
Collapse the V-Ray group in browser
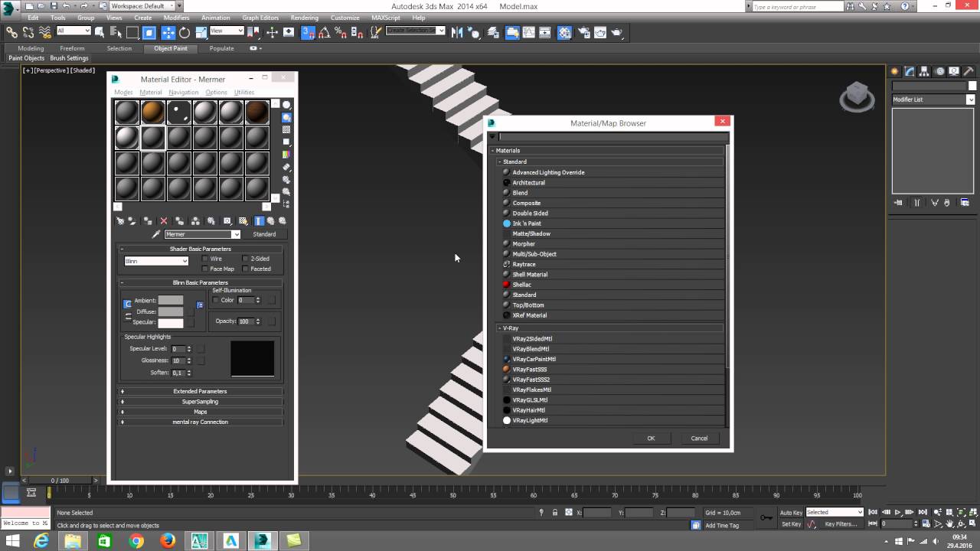point(499,328)
